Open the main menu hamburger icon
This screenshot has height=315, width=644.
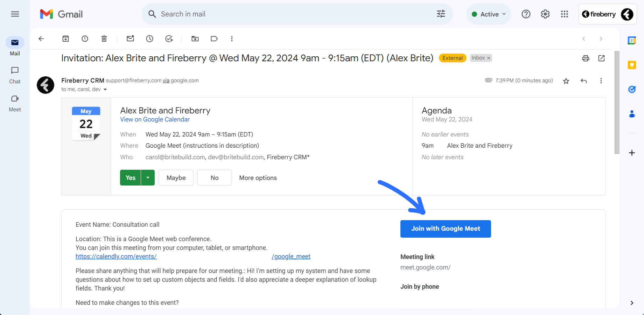(15, 14)
